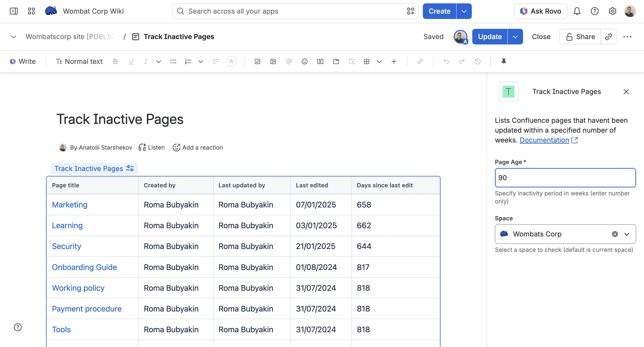
Task: Open Ask Rovo
Action: tap(540, 11)
